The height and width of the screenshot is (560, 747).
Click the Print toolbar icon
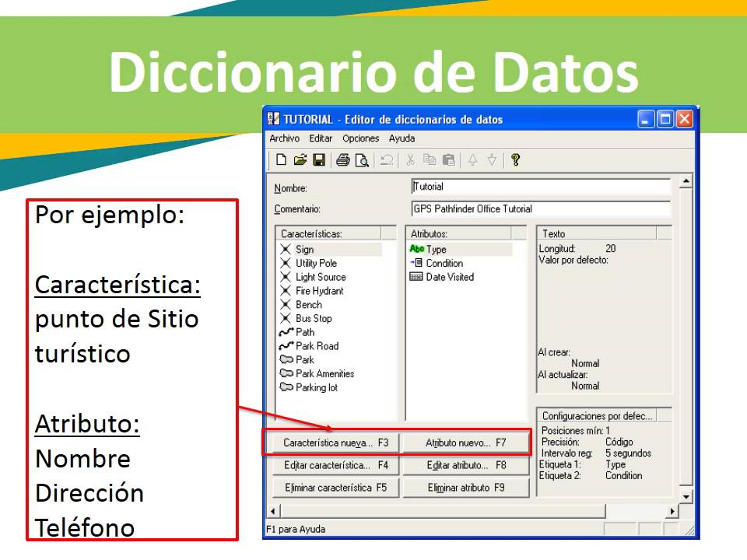tap(342, 160)
